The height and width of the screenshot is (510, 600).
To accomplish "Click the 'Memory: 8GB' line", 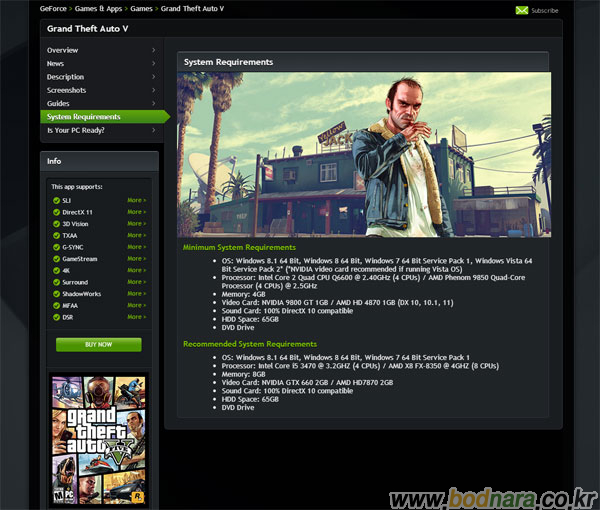I will point(243,374).
